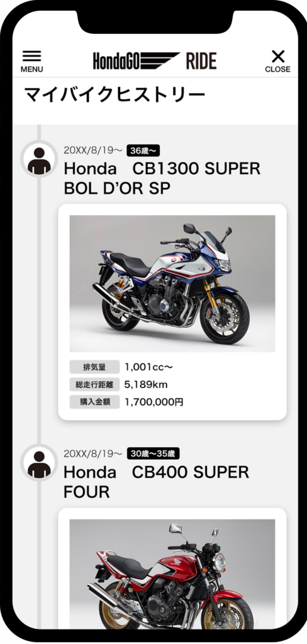View the red CB400 motorcycle photo
This screenshot has height=644, width=307.
pyautogui.click(x=172, y=574)
